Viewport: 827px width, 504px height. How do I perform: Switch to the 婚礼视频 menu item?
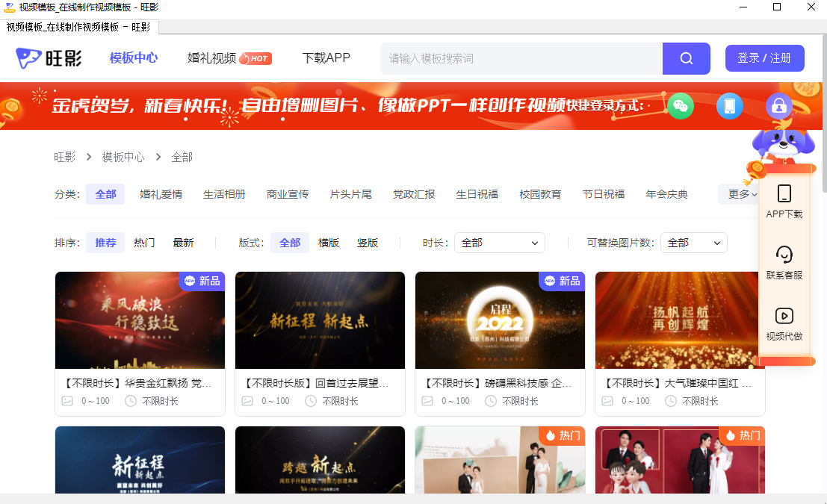pyautogui.click(x=211, y=57)
